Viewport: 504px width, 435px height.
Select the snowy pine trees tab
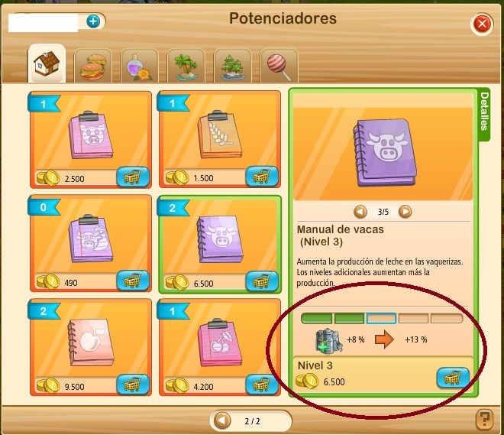pyautogui.click(x=232, y=67)
